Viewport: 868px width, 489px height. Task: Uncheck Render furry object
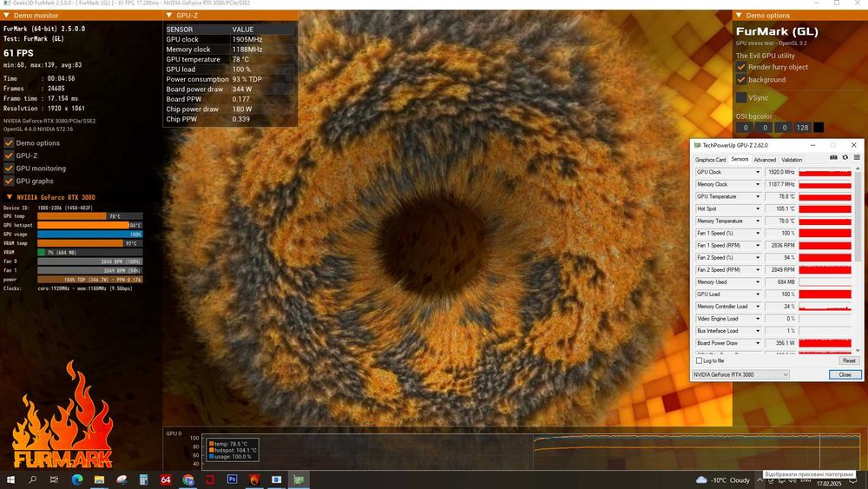[x=741, y=67]
